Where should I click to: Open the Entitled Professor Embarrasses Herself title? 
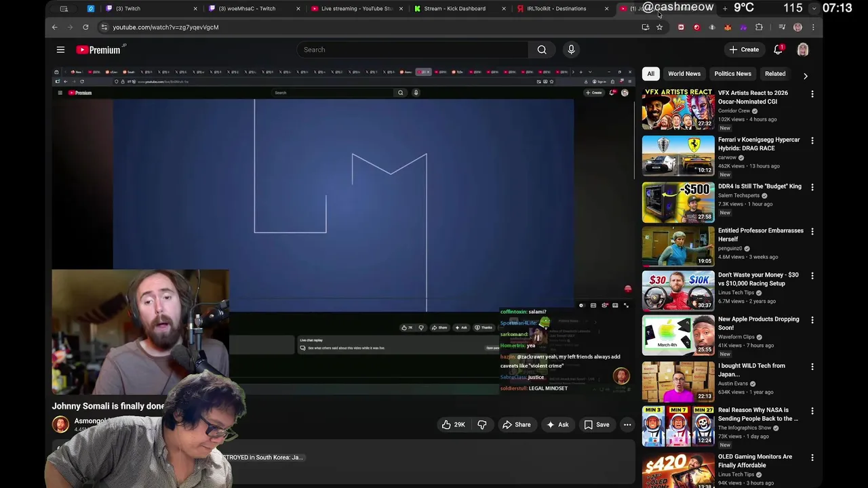761,235
